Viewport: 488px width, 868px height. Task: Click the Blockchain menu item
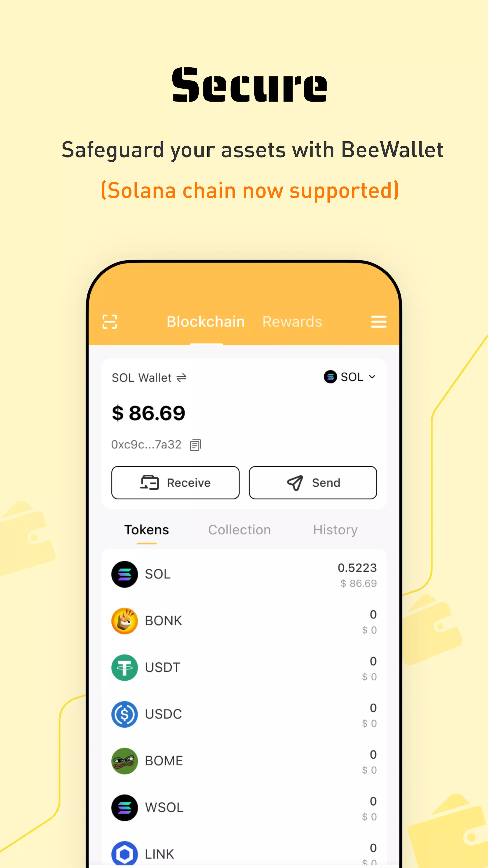tap(206, 321)
